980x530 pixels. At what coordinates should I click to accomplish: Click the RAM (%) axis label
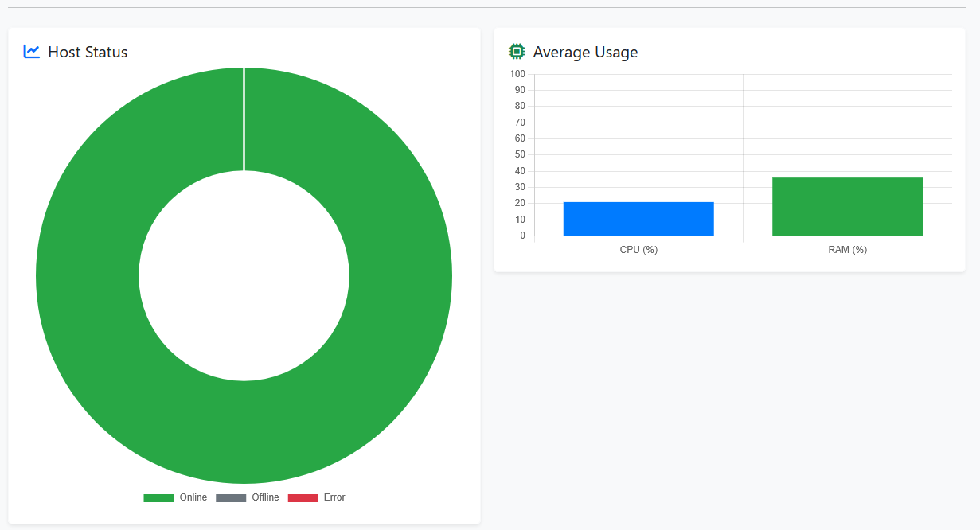pos(847,250)
